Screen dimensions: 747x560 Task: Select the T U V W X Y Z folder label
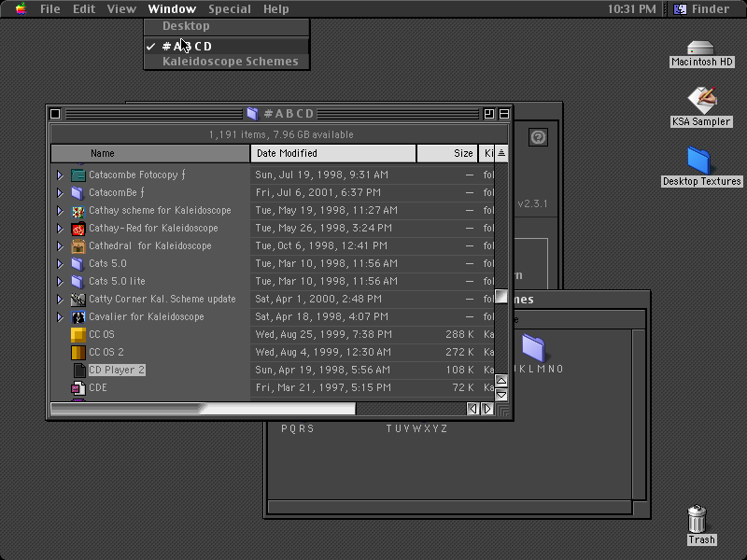pos(416,428)
